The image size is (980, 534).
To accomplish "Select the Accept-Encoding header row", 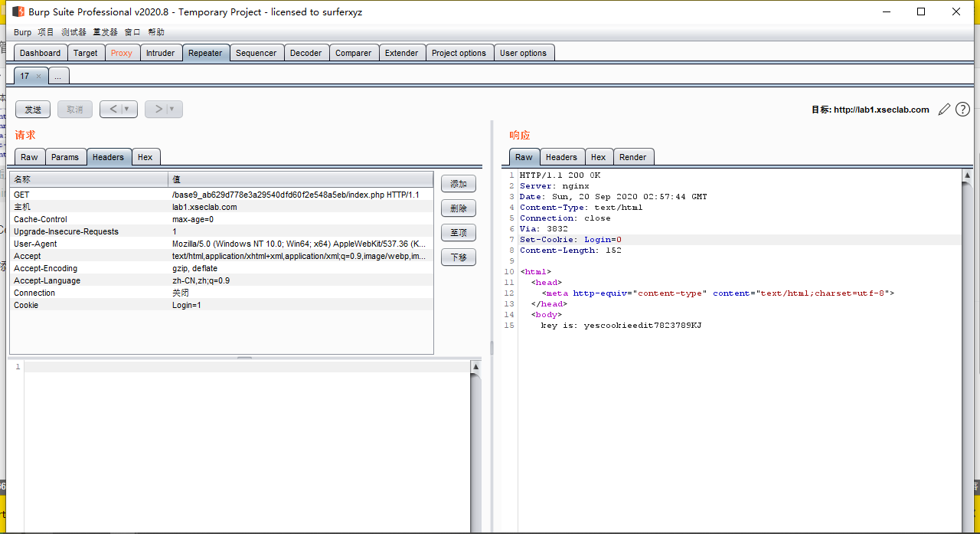I will tap(221, 268).
